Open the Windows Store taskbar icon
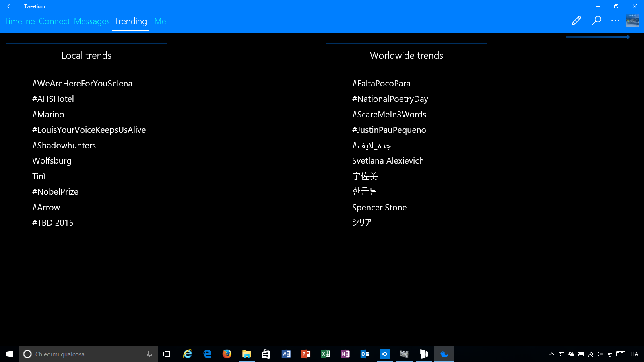Viewport: 644px width, 362px height. pyautogui.click(x=266, y=354)
